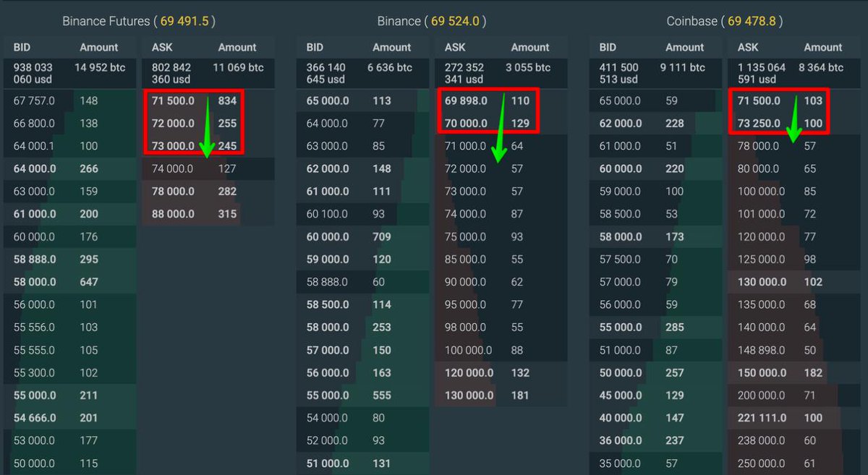Select the 54 666.0 bid price
This screenshot has width=868, height=475.
point(33,418)
